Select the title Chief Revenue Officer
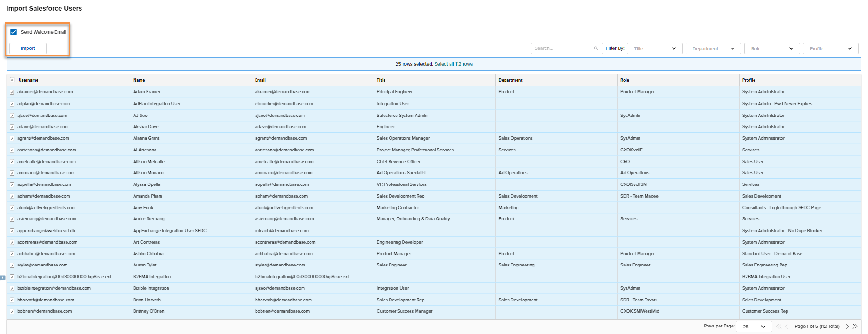Image resolution: width=868 pixels, height=334 pixels. tap(399, 162)
